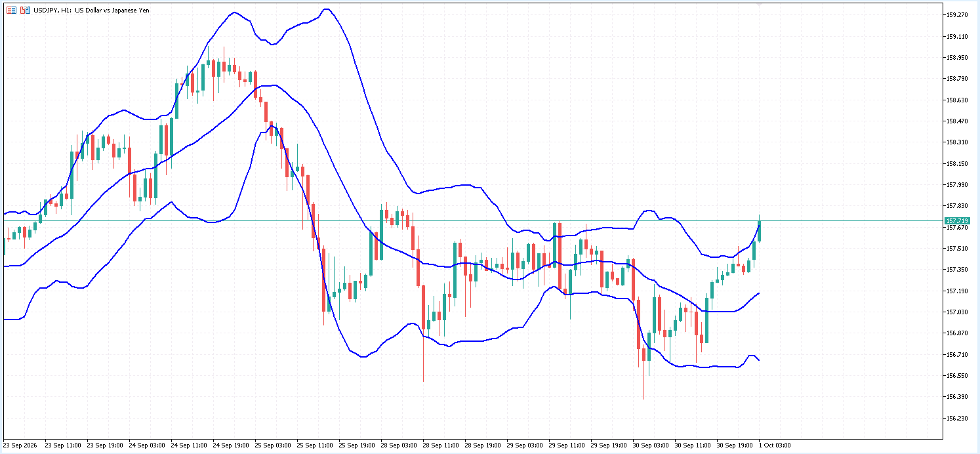Screen dimensions: 980x454
Task: Click the 156.230 price scale label
Action: coord(957,418)
